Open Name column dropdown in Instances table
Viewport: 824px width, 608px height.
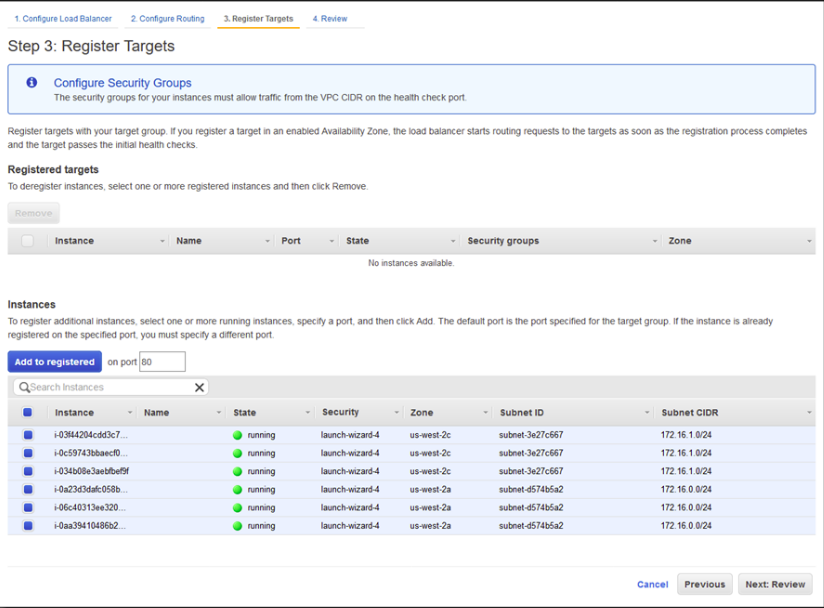pos(219,413)
